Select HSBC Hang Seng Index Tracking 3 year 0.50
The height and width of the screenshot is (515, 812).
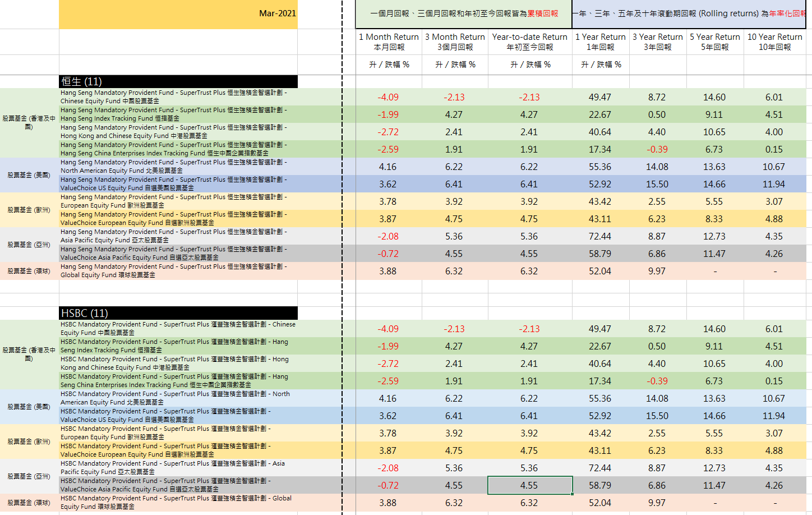click(x=658, y=346)
